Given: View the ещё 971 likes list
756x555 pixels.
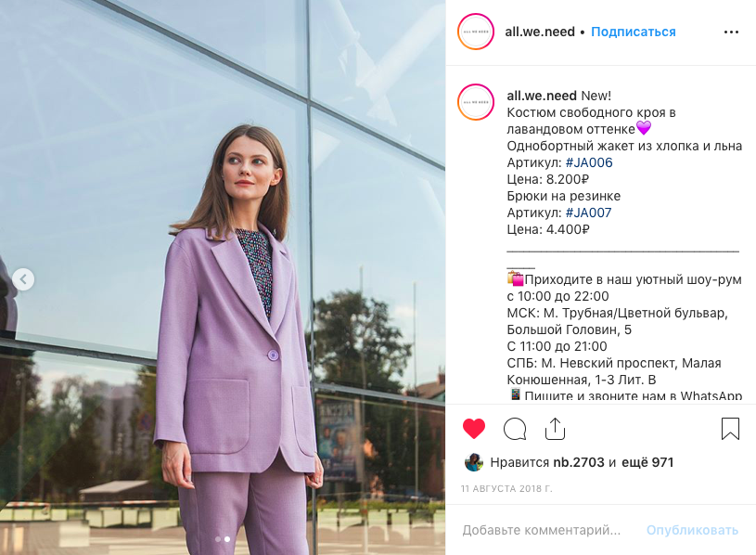Looking at the screenshot, I should click(647, 462).
